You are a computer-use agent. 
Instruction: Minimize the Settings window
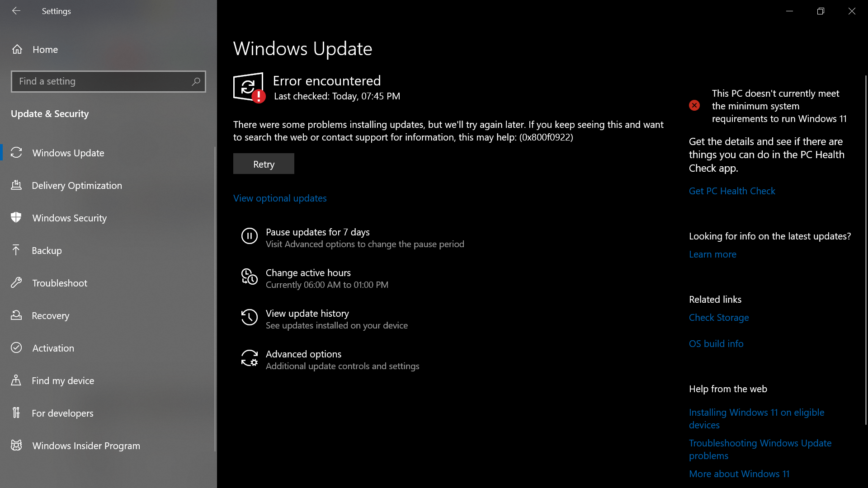(790, 11)
